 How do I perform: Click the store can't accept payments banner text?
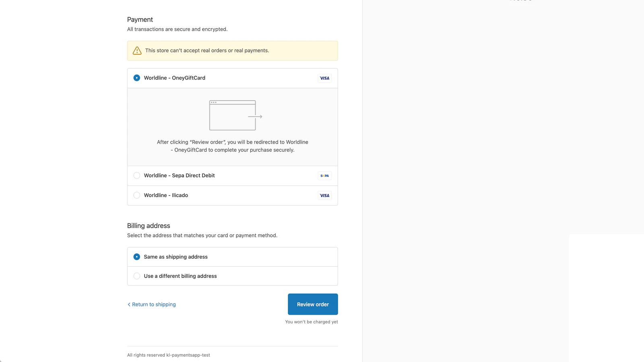(207, 51)
